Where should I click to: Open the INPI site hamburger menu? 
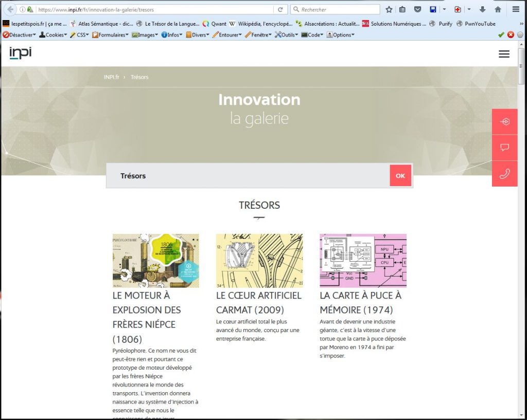(504, 54)
